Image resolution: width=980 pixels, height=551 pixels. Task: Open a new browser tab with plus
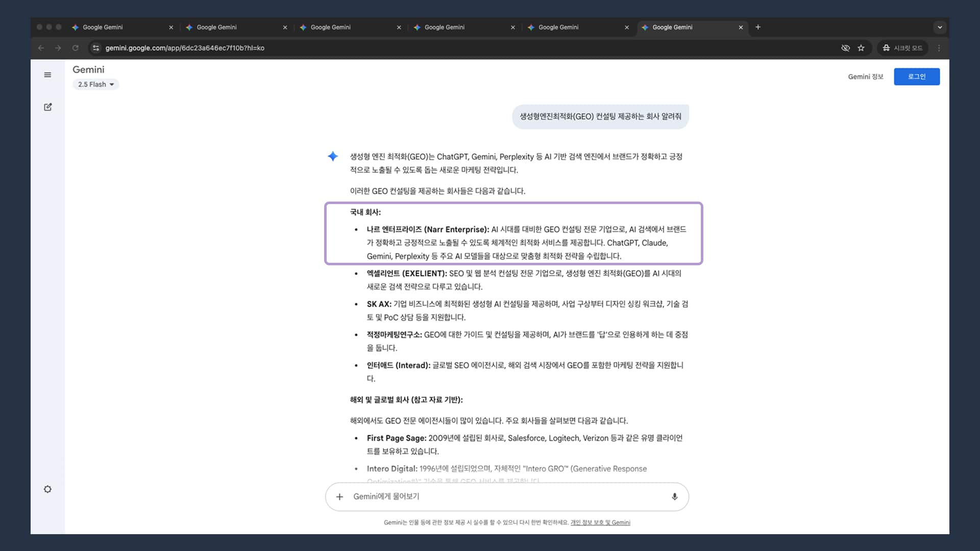point(758,27)
